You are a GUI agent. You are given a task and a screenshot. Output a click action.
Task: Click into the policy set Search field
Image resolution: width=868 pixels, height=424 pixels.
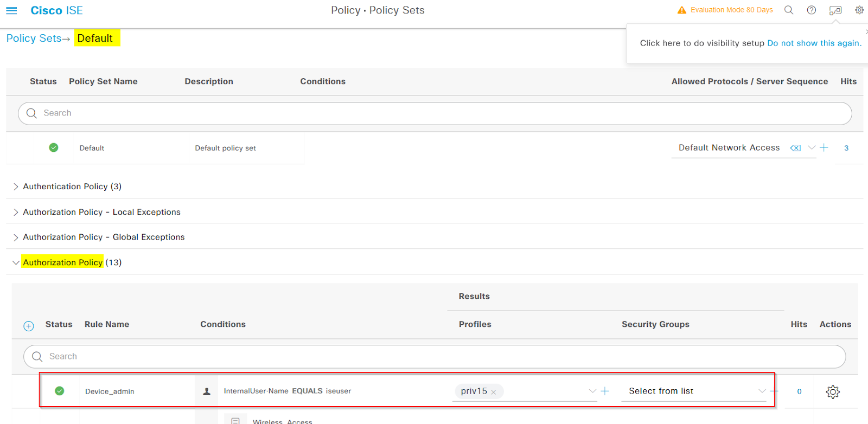tap(435, 113)
